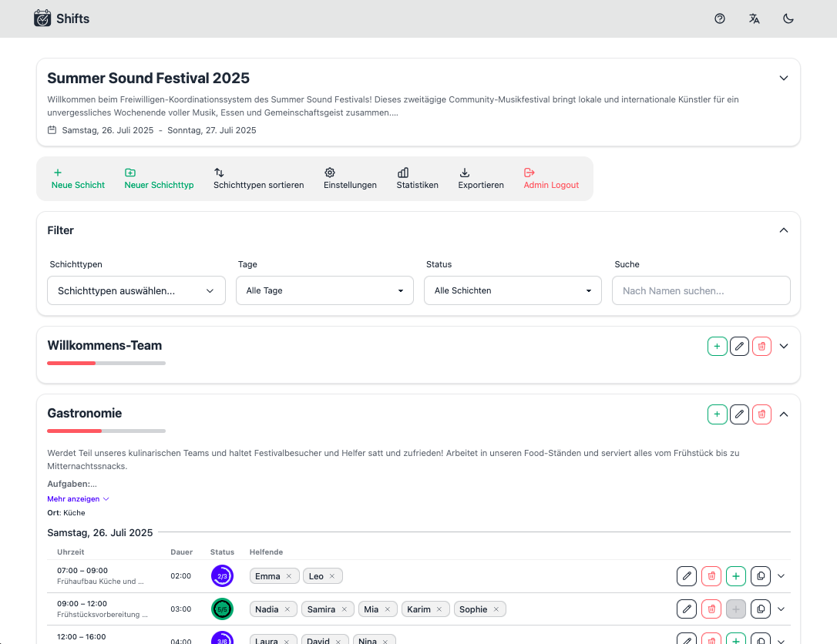Open the Schichttypen auswählen dropdown
837x644 pixels.
[x=136, y=290]
